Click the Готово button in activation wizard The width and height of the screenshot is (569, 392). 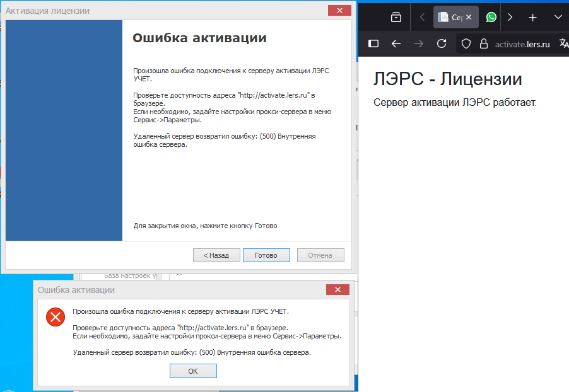click(266, 255)
